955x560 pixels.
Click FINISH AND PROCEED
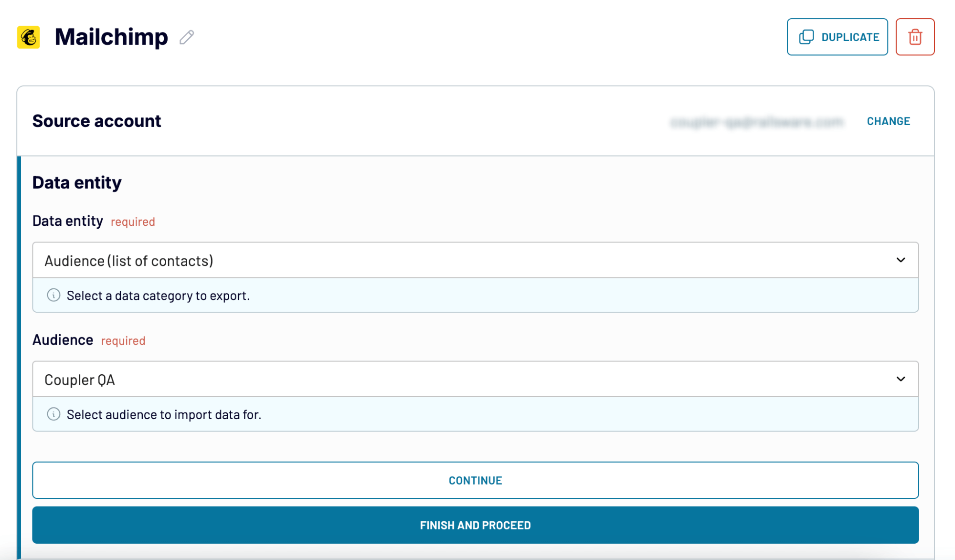[x=476, y=525]
